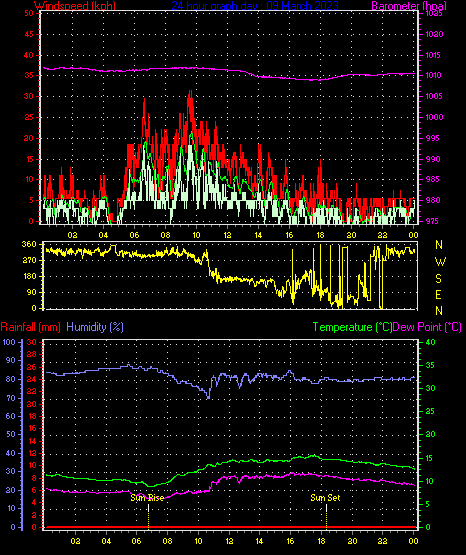Click the Temperature (°C) legend label

coord(352,327)
